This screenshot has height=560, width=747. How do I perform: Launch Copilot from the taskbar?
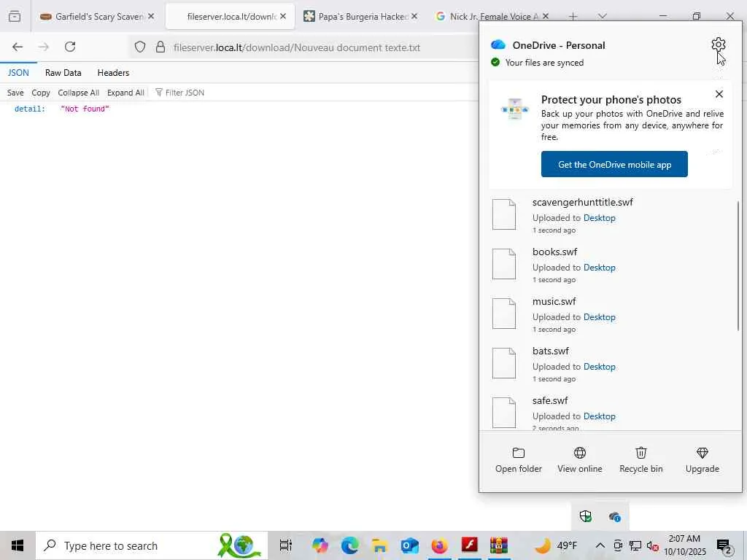pyautogui.click(x=320, y=545)
